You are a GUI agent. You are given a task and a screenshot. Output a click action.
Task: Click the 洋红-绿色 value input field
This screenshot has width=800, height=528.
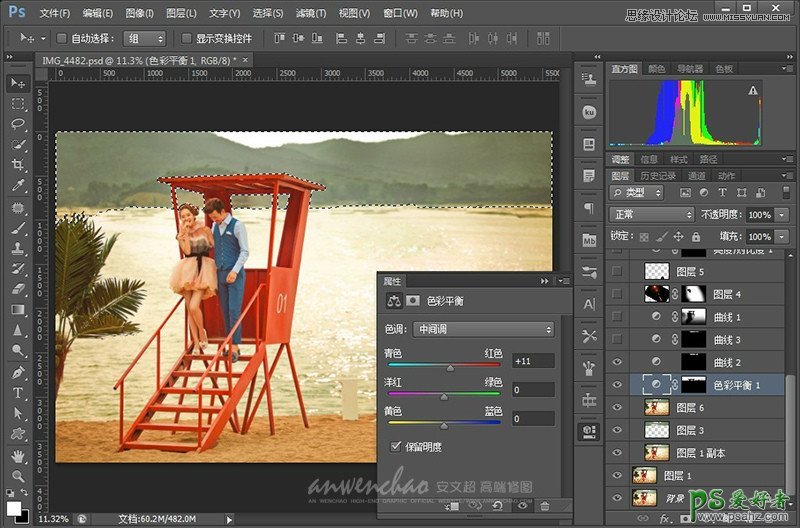(x=532, y=390)
